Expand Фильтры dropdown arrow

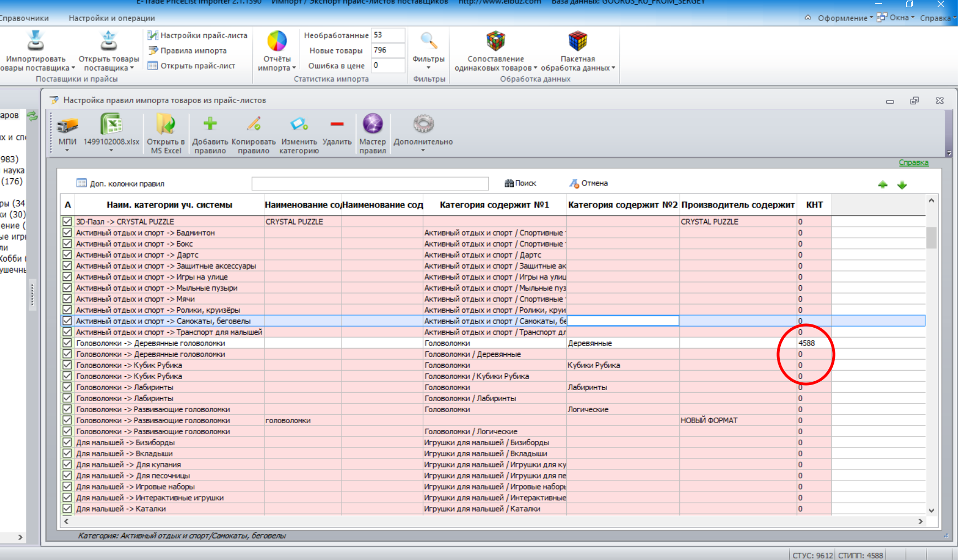(x=429, y=68)
